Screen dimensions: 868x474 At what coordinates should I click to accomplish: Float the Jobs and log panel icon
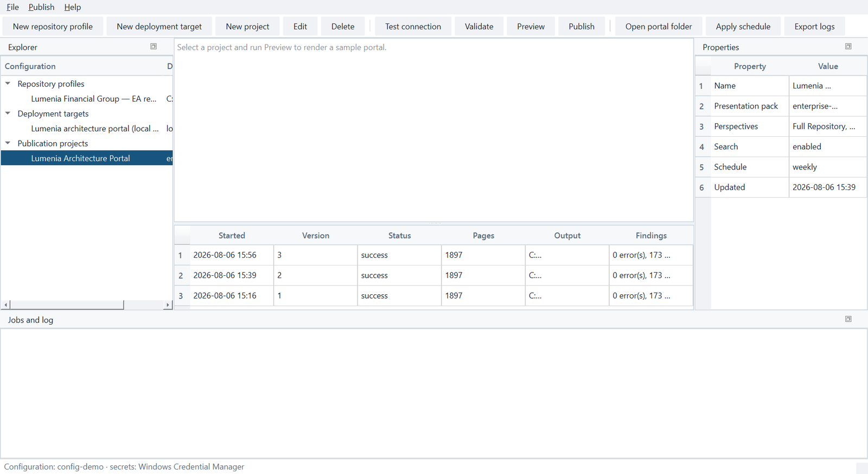point(848,319)
